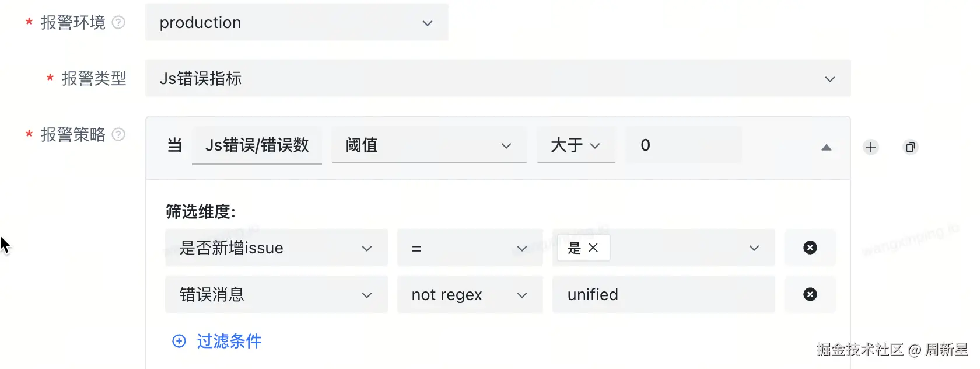The image size is (980, 369).
Task: Collapse the strategy panel with triangle arrow
Action: pyautogui.click(x=826, y=147)
